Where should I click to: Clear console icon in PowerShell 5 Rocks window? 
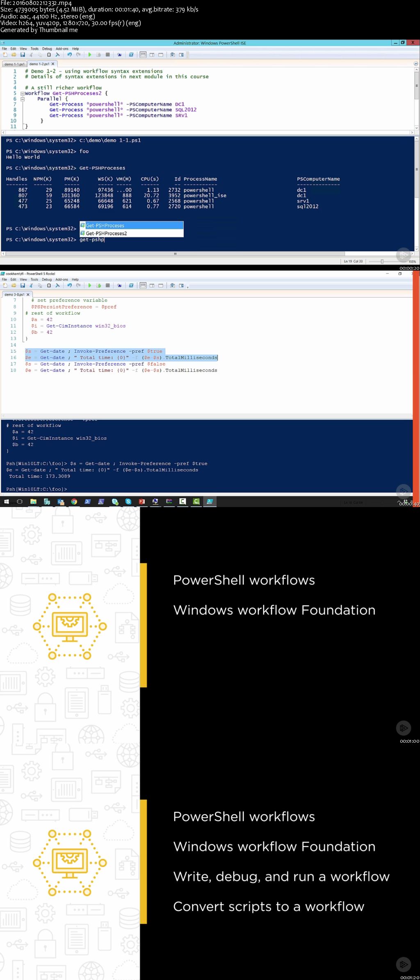tap(57, 285)
